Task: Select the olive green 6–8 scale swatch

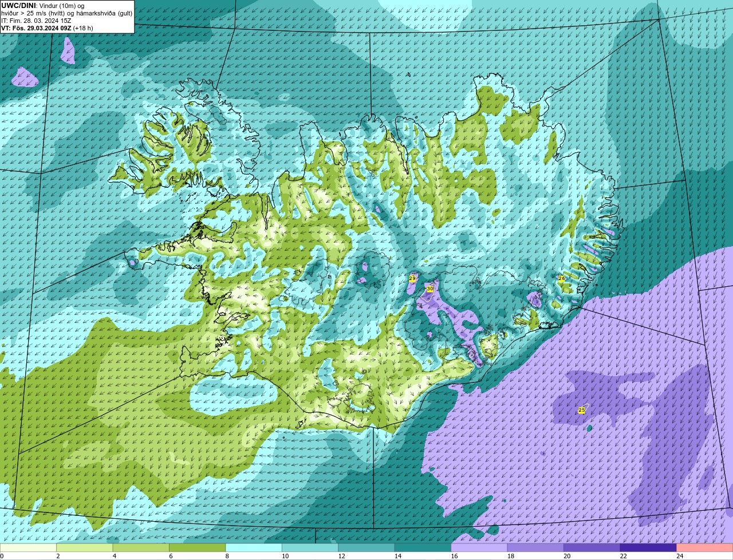Action: [198, 548]
